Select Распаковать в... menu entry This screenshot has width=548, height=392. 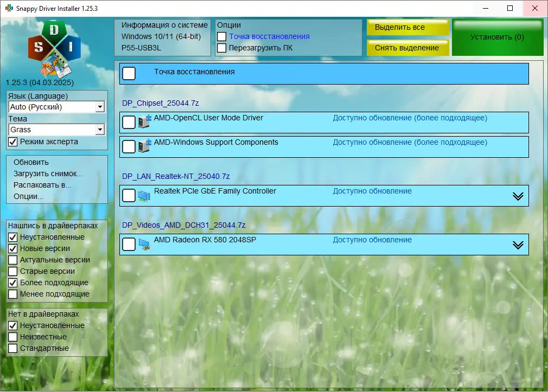(42, 185)
